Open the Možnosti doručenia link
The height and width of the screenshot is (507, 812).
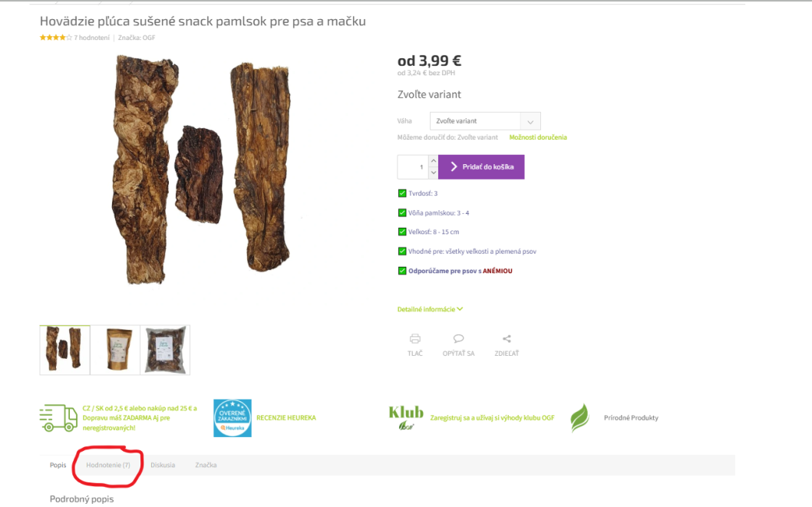(x=538, y=137)
